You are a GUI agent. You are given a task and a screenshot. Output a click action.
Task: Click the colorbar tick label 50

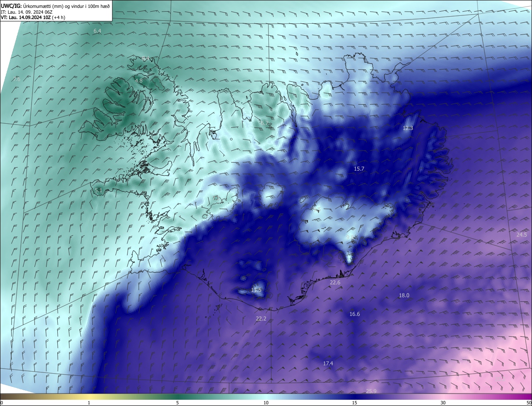point(529,403)
